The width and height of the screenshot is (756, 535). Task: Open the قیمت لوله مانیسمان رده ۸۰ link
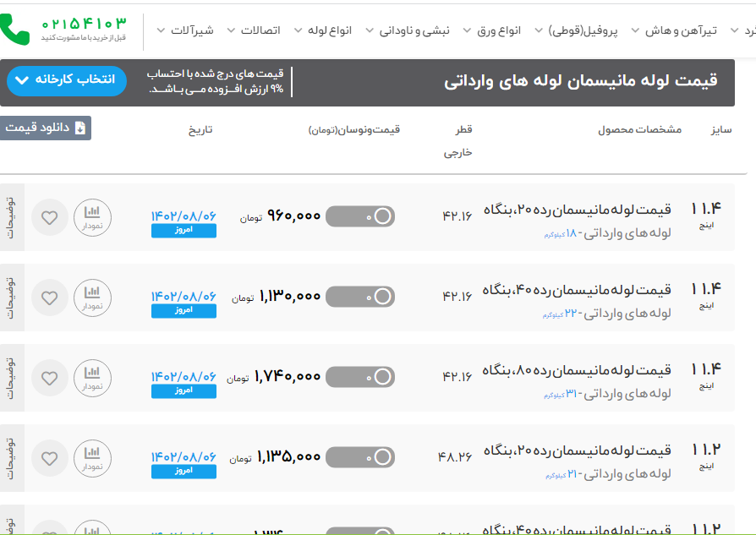pos(577,369)
